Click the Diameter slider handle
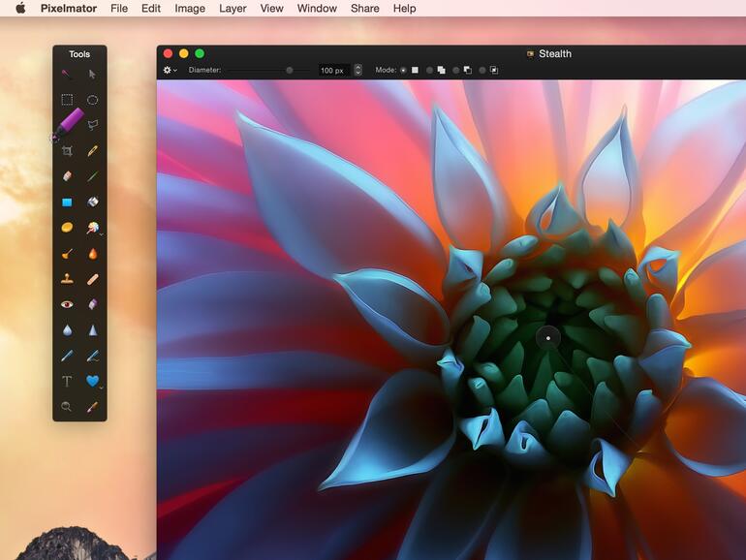Viewport: 746px width, 560px height. 289,70
